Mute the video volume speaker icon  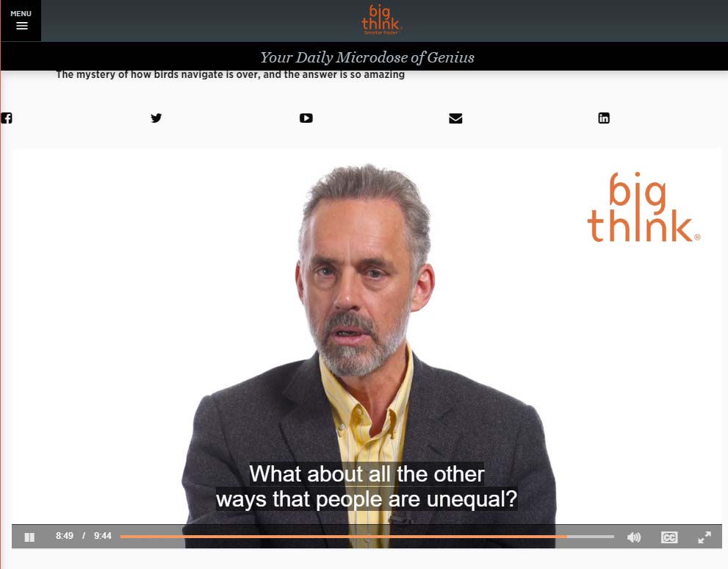point(634,537)
